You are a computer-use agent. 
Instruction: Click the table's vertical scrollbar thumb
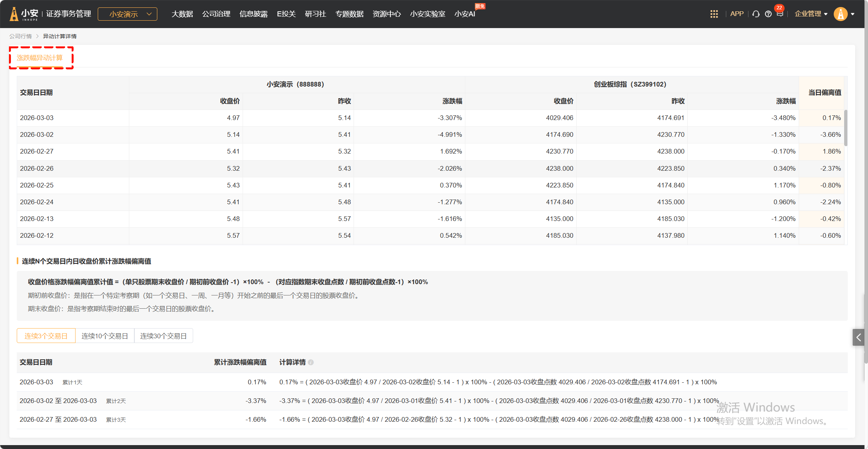(845, 128)
